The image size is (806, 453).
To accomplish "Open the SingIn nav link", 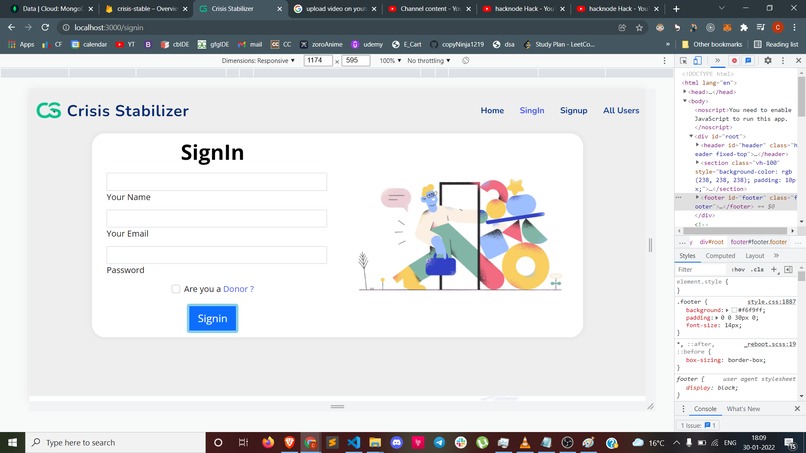I will point(532,111).
